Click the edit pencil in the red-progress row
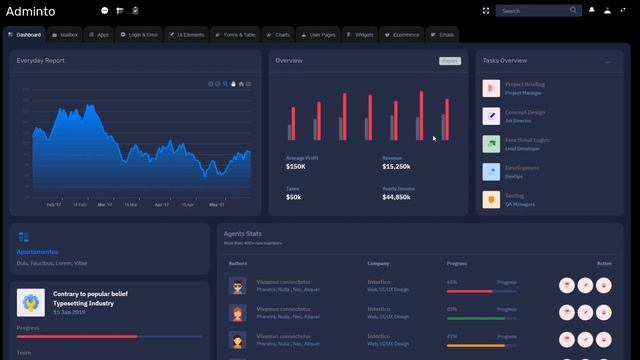The width and height of the screenshot is (640, 360). tap(585, 285)
